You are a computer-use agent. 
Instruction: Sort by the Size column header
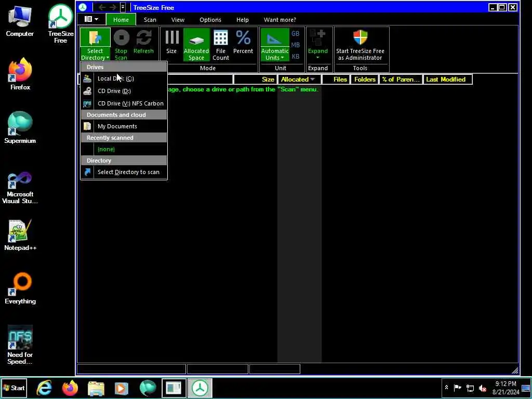tap(255, 79)
